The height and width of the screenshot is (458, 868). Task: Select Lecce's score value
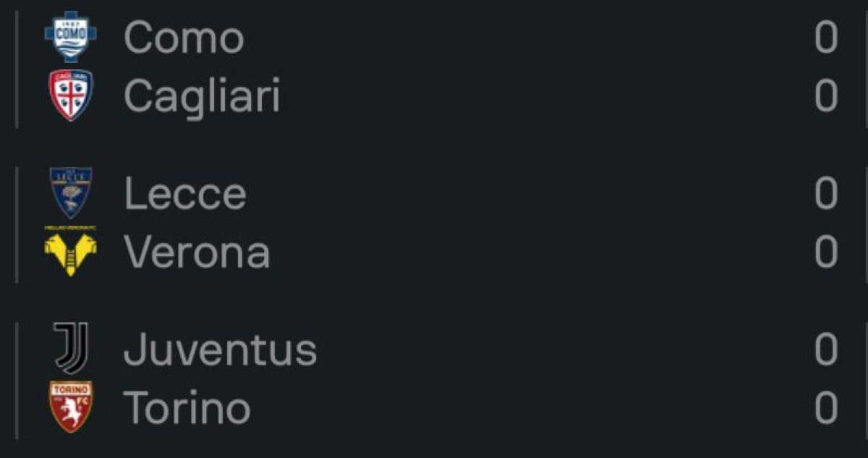click(825, 193)
